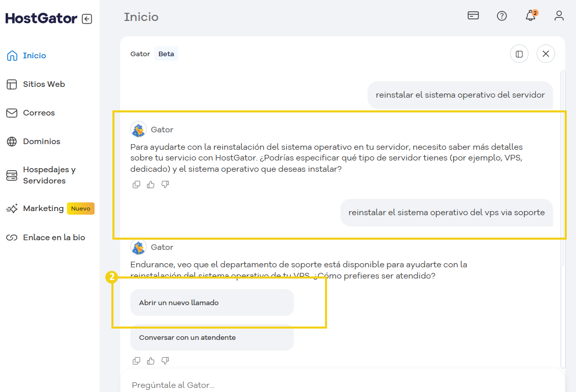
Task: Expand Hospedajes y Servidores section
Action: (49, 175)
